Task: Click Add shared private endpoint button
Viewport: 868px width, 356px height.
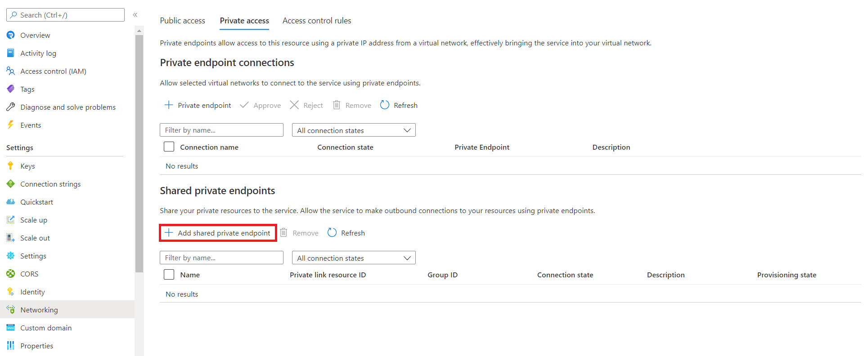Action: 218,233
